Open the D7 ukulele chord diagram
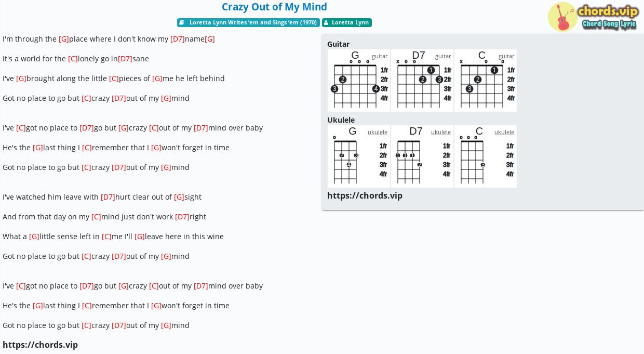This screenshot has width=644, height=354. pos(422,156)
